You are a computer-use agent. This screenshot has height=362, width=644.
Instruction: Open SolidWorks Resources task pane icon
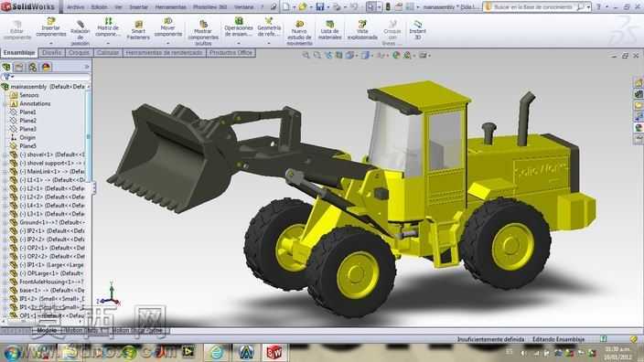639,83
